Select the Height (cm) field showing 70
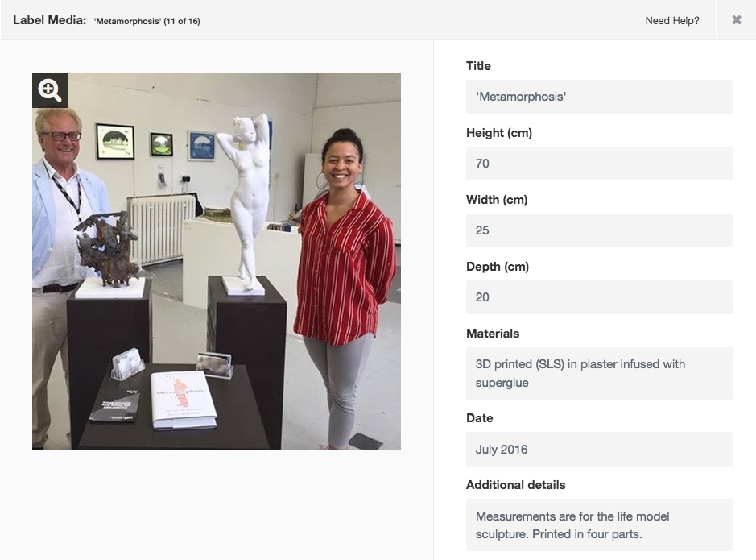Image resolution: width=756 pixels, height=560 pixels. coord(599,164)
